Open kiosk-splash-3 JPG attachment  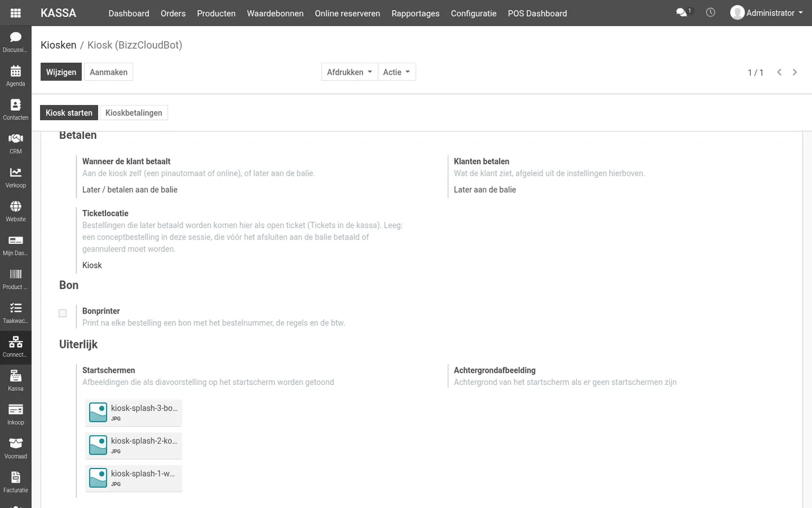point(133,413)
